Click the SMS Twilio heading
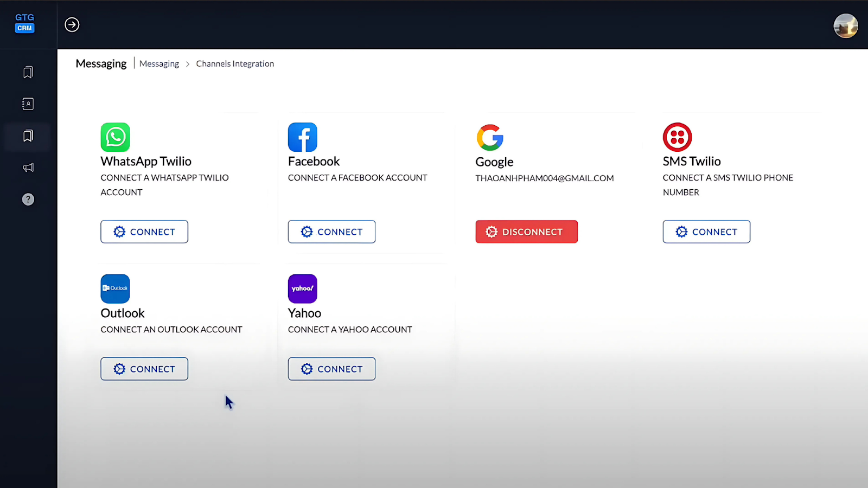 (x=692, y=162)
